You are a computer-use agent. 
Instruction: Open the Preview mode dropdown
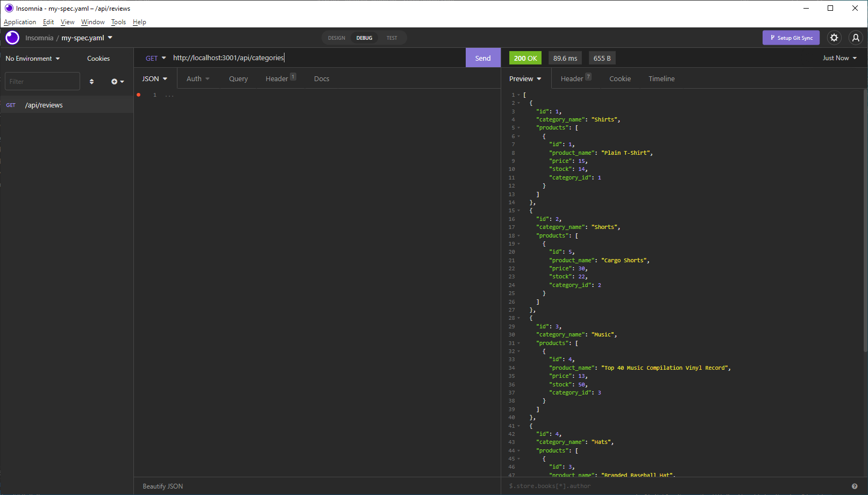point(525,78)
